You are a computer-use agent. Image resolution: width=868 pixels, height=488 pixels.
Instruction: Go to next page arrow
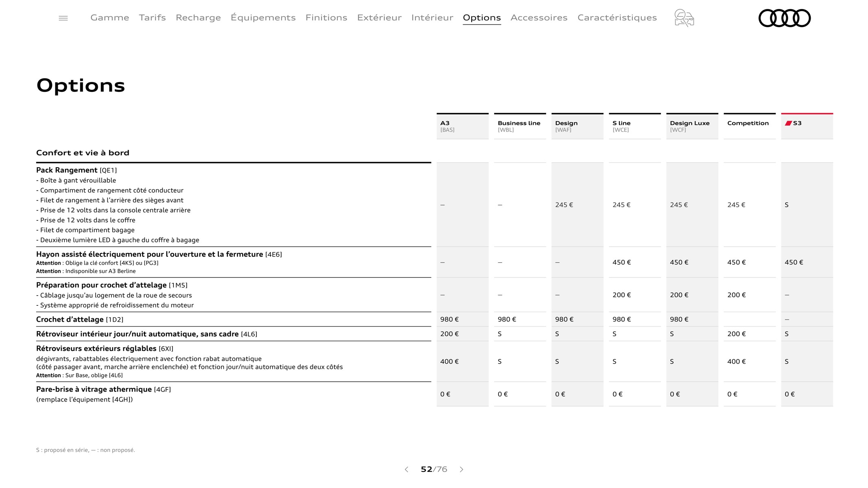tap(461, 469)
